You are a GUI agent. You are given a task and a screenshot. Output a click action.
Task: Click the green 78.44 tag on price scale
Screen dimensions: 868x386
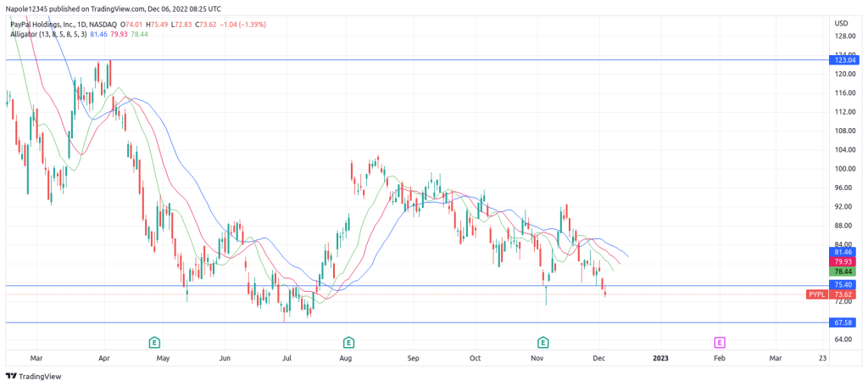pos(842,272)
